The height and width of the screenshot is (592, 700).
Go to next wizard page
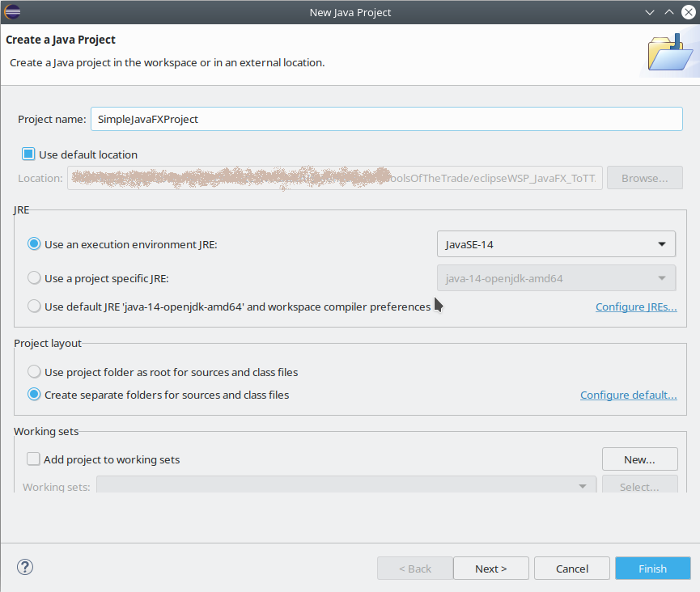pos(490,569)
